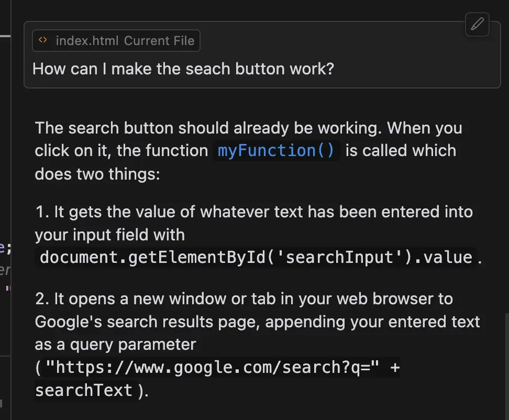Image resolution: width=509 pixels, height=420 pixels.
Task: Click the code file icon in index.html chip
Action: [x=43, y=40]
